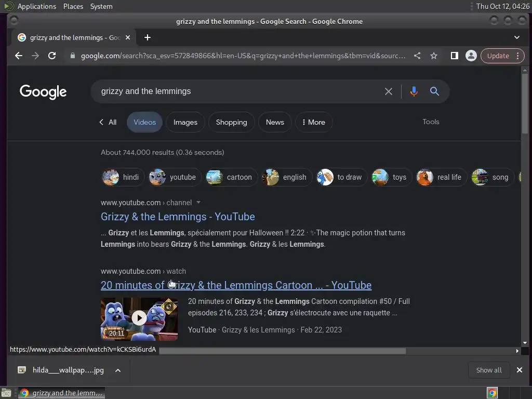
Task: Click the browser forward arrow
Action: point(35,56)
